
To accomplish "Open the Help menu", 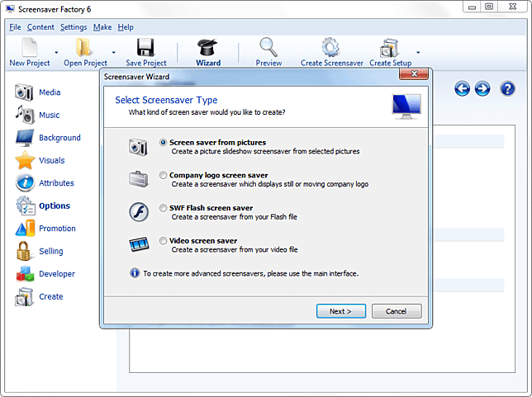I will 126,27.
